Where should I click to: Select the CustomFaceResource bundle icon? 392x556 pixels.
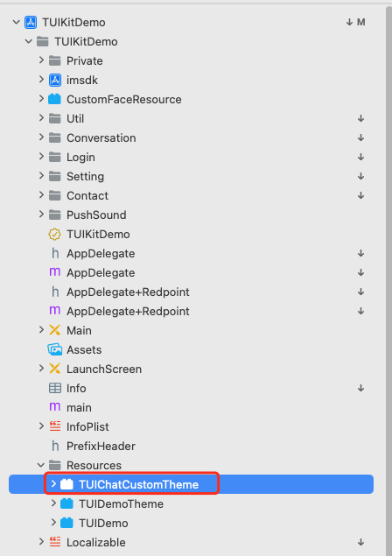[54, 99]
